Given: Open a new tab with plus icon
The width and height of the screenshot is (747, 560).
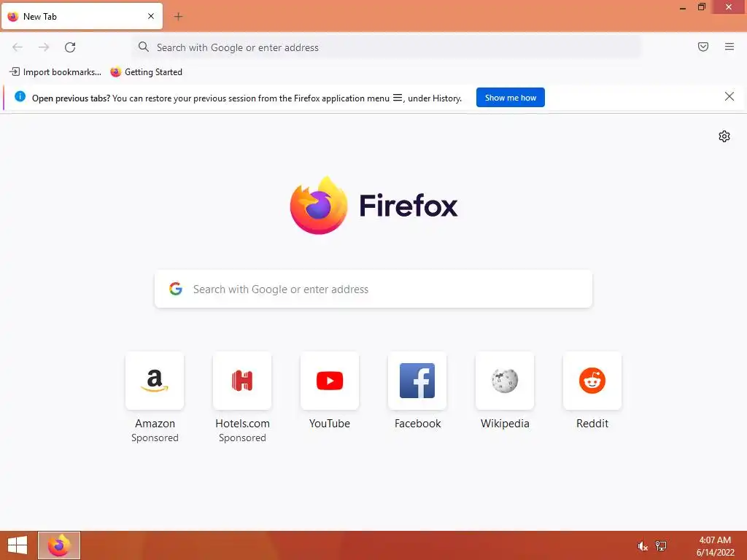Looking at the screenshot, I should click(x=178, y=17).
